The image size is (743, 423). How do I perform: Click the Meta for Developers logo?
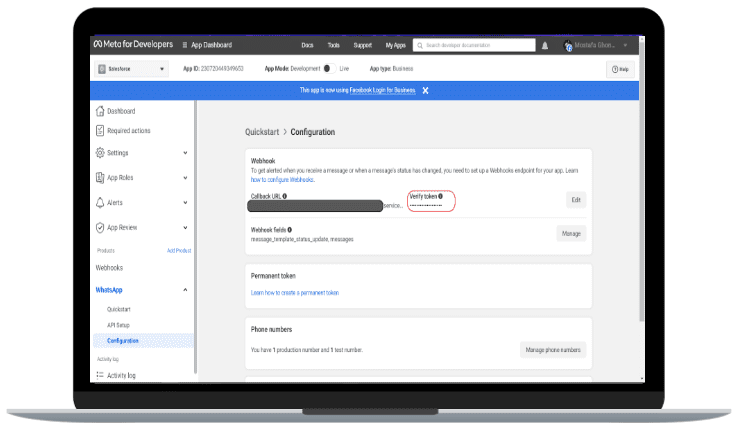(133, 44)
